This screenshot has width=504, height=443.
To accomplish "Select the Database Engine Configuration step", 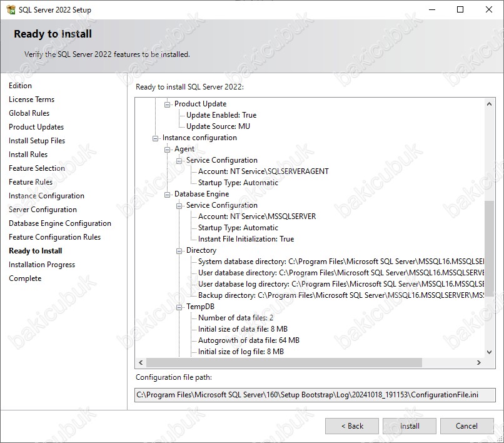I will click(x=60, y=223).
